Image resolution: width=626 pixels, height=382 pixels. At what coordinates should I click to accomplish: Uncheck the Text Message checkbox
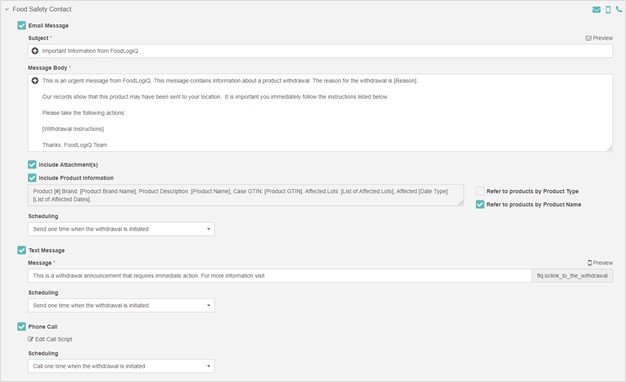click(22, 250)
